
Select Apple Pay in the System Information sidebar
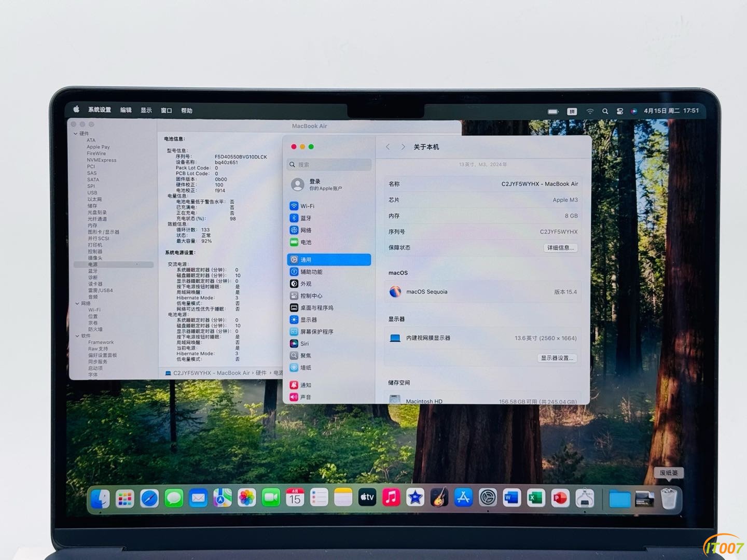[x=98, y=147]
